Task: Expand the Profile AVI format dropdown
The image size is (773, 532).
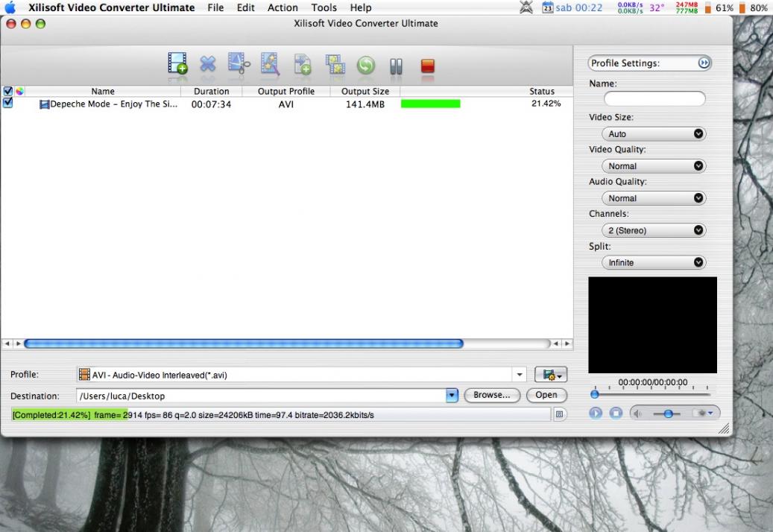Action: coord(520,375)
